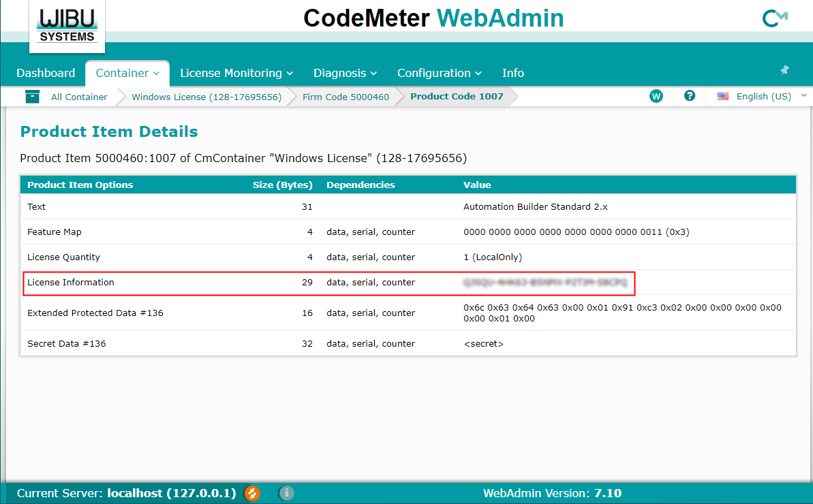Click the round W WebDepot icon
The height and width of the screenshot is (504, 813).
click(656, 96)
